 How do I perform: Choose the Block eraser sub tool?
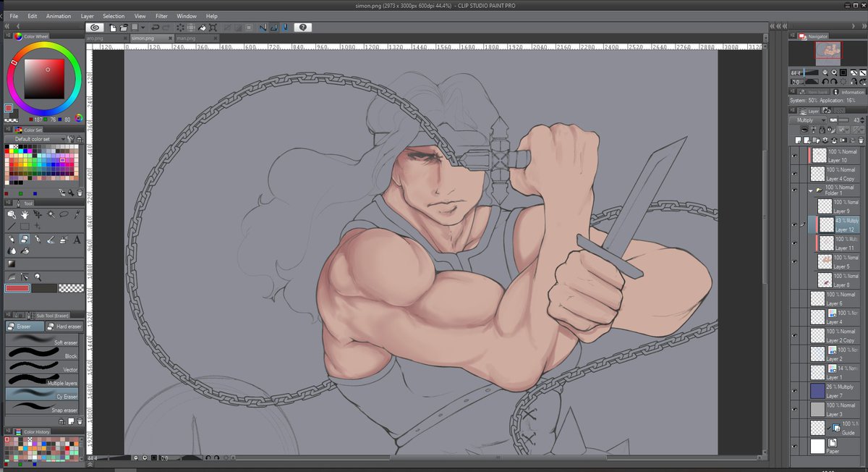tap(42, 355)
